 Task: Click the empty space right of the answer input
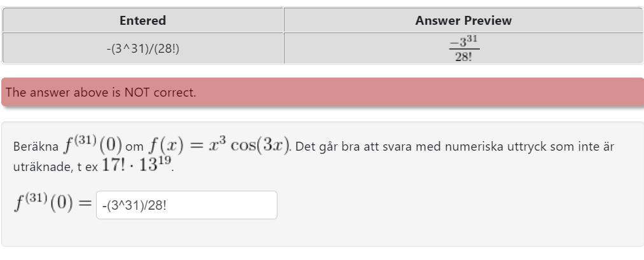click(x=445, y=205)
